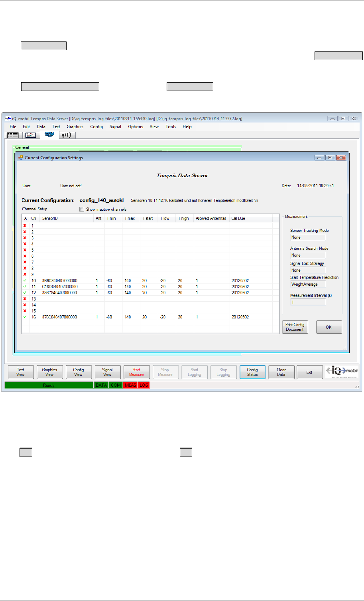Image resolution: width=364 pixels, height=601 pixels.
Task: Open the Data menu
Action: (41, 127)
